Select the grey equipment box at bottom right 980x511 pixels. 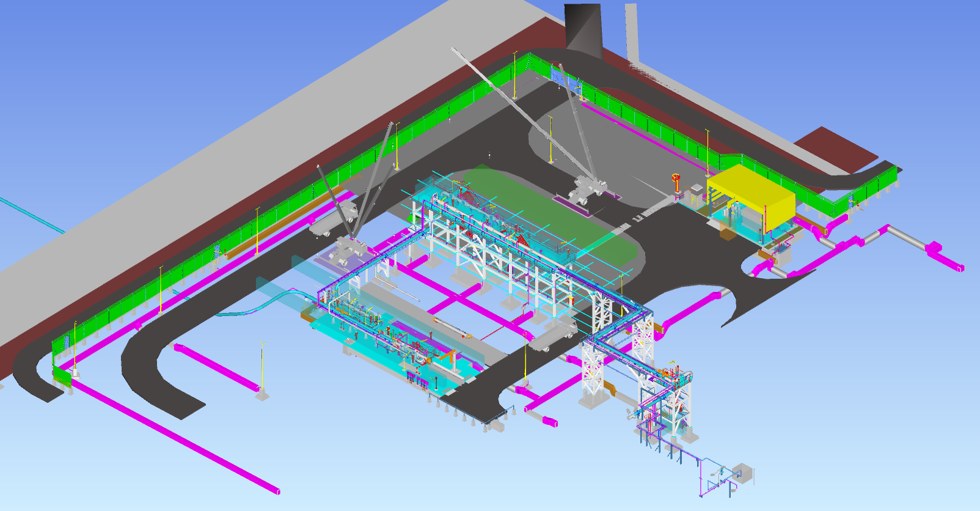[744, 473]
